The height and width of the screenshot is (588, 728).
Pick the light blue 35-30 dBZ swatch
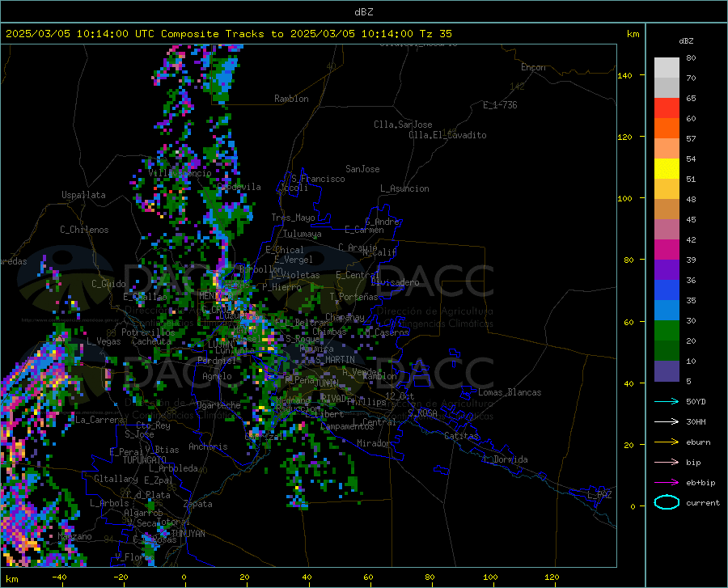[x=667, y=311]
